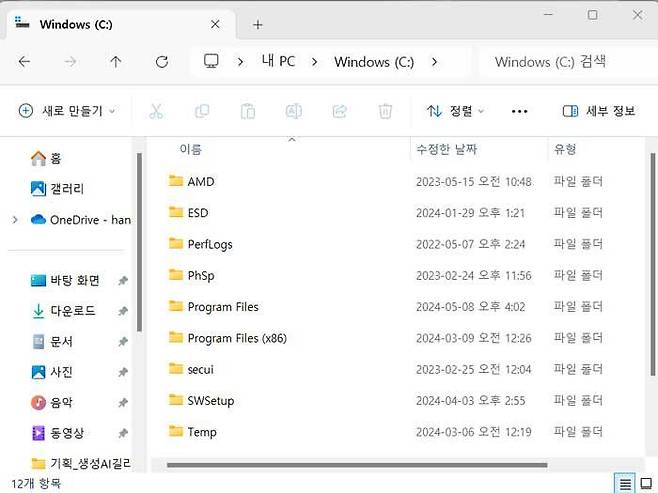Open 바탕 화면 quick access folder

click(x=65, y=280)
